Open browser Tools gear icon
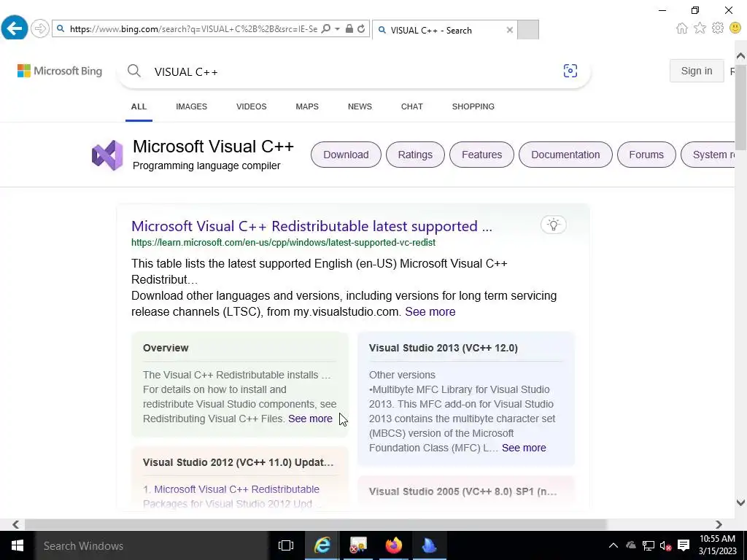The width and height of the screenshot is (747, 560). tap(718, 28)
